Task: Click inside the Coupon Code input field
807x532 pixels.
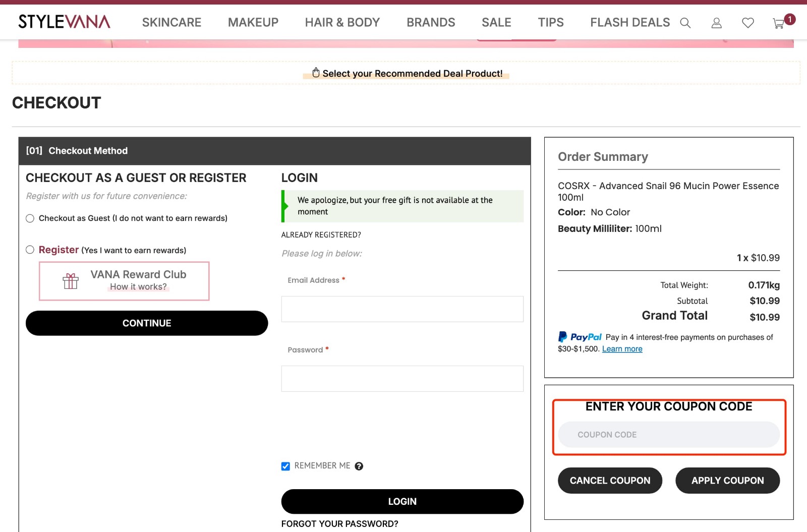Action: click(x=669, y=434)
